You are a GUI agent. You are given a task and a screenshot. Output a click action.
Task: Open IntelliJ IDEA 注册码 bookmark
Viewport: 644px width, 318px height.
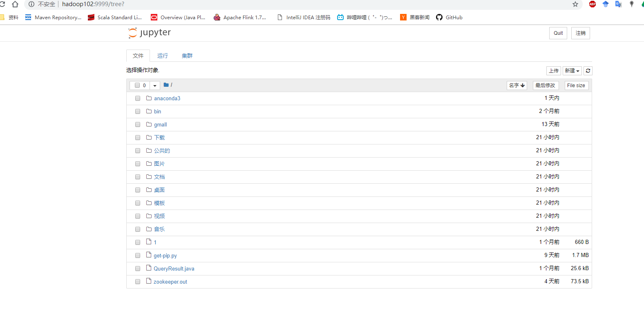304,17
